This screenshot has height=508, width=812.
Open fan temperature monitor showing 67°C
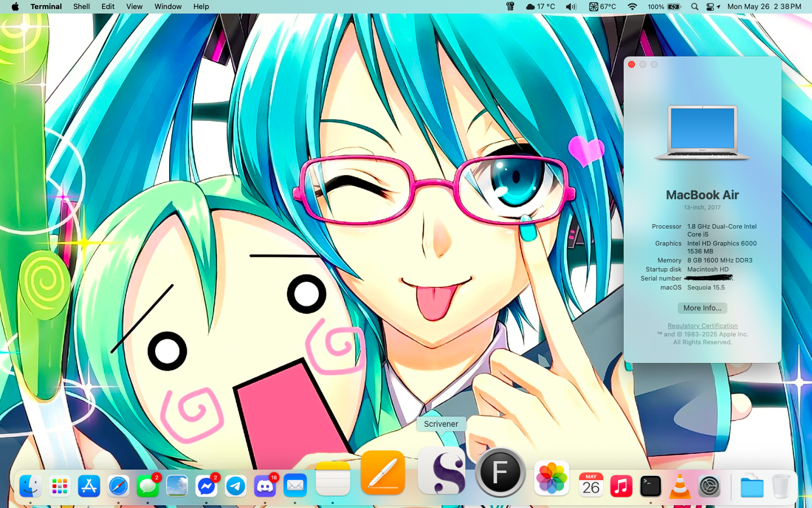coord(603,7)
